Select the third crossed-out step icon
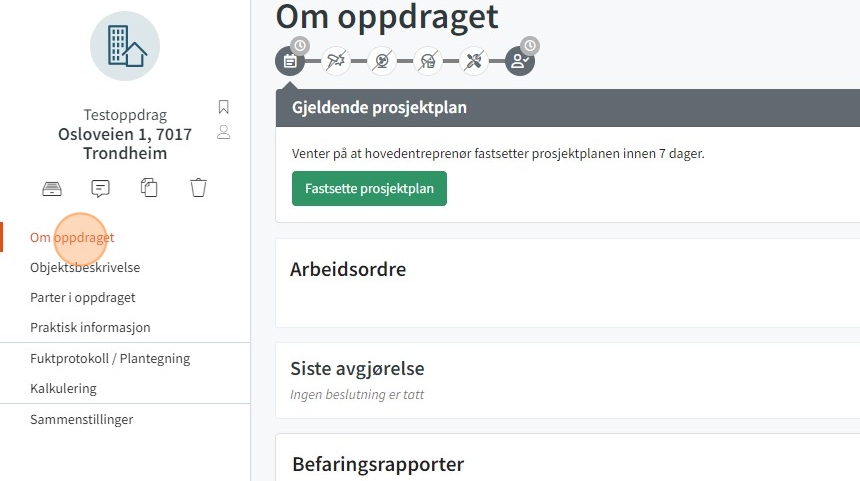 (382, 61)
